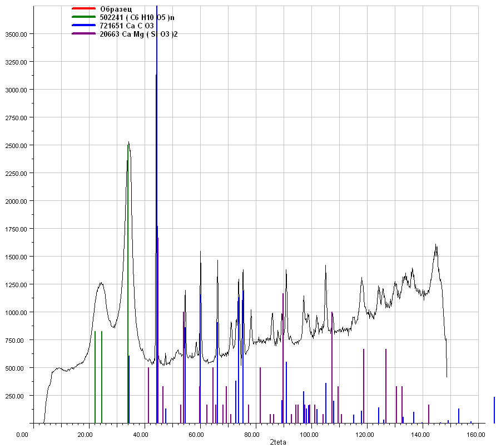The image size is (496, 448).
Task: Click the 1750.00 y-axis label
Action: click(x=16, y=229)
